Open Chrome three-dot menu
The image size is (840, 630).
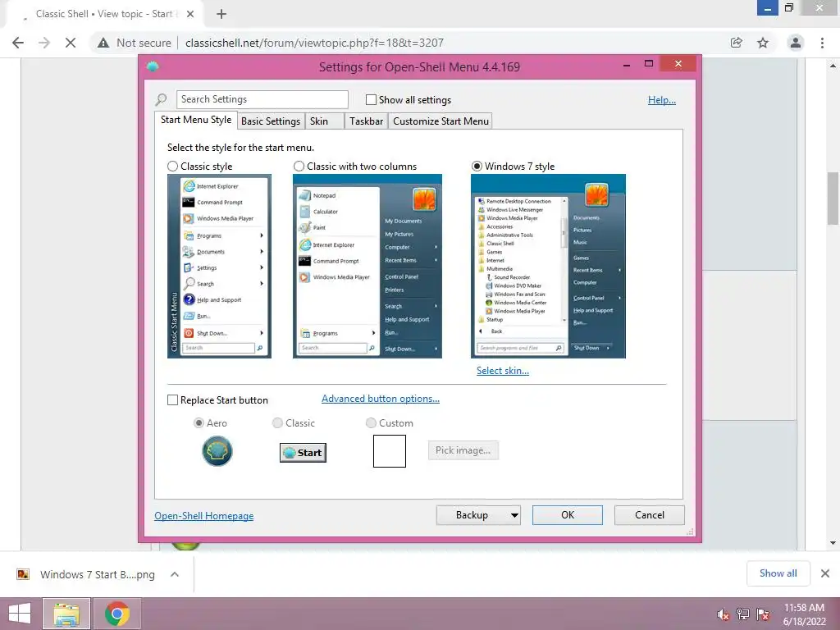pyautogui.click(x=822, y=43)
